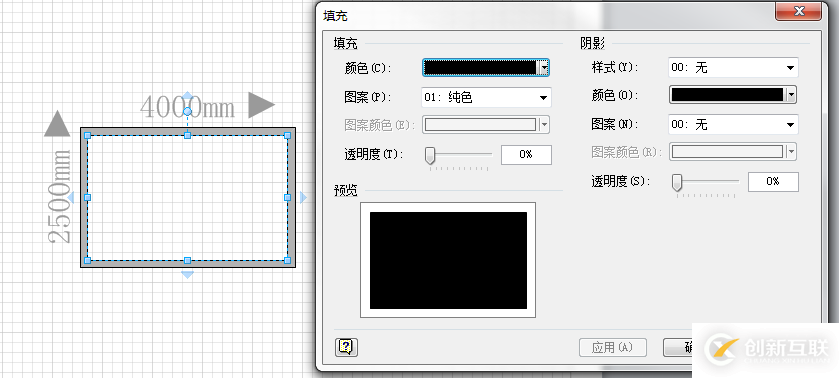This screenshot has width=839, height=378.
Task: Click the bottom-right selection handle of the rectangle
Action: click(x=287, y=261)
